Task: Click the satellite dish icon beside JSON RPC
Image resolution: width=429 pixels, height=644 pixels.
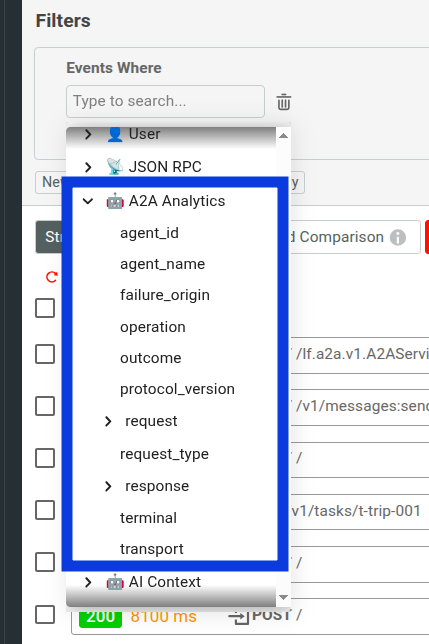Action: 115,167
